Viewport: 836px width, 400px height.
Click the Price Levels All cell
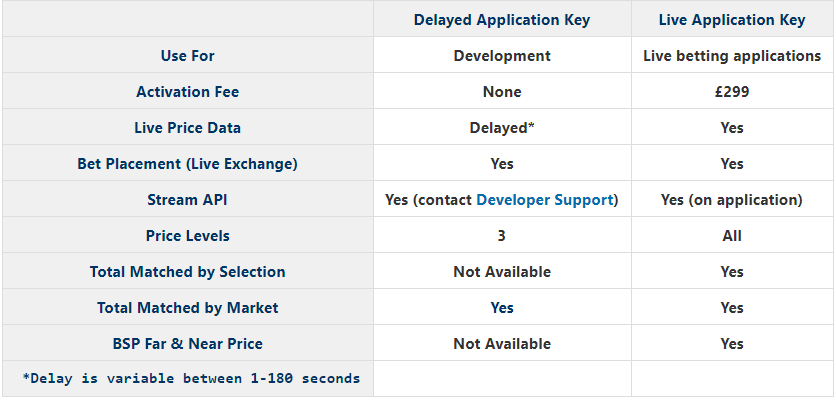point(732,236)
